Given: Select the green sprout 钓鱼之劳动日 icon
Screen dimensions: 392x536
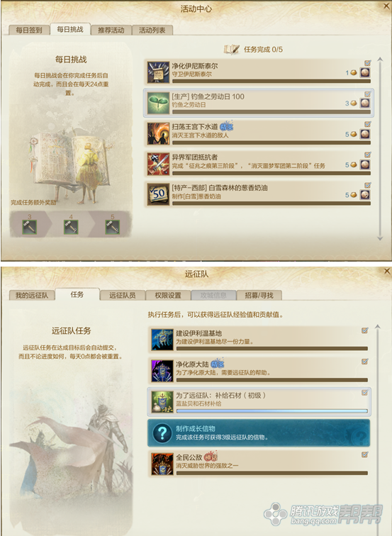Looking at the screenshot, I should 158,103.
